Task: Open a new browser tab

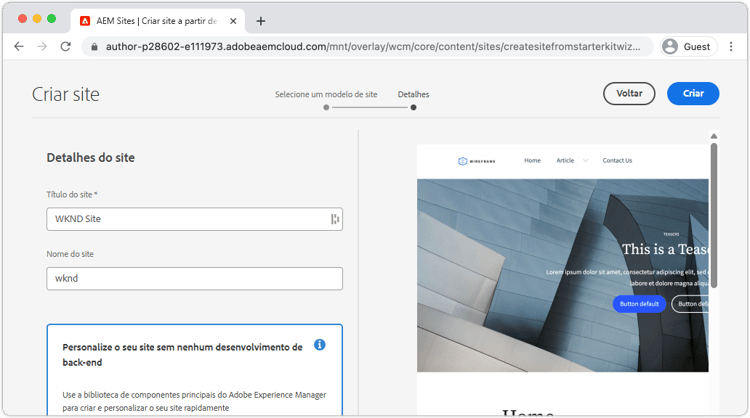Action: pos(261,21)
